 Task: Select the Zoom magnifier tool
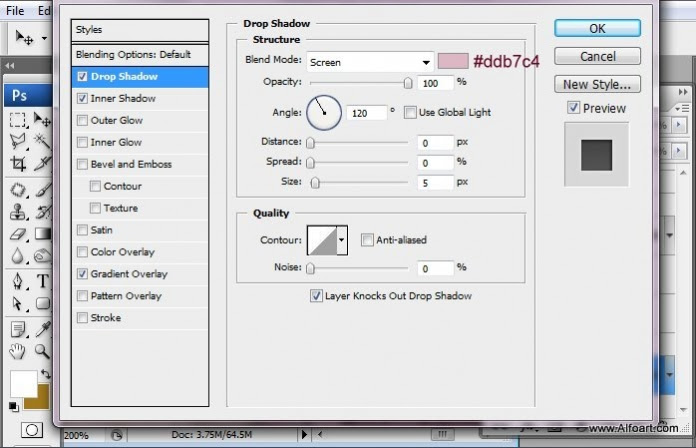[42, 350]
